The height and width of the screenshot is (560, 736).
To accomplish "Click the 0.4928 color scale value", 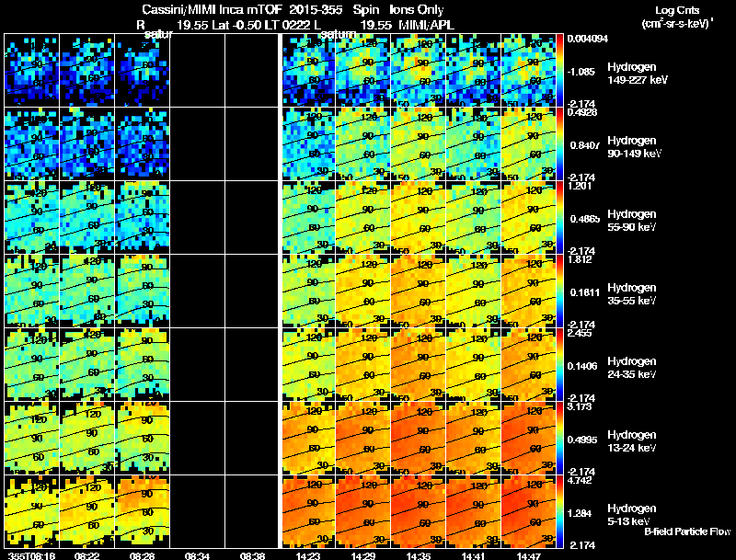I will pyautogui.click(x=582, y=112).
